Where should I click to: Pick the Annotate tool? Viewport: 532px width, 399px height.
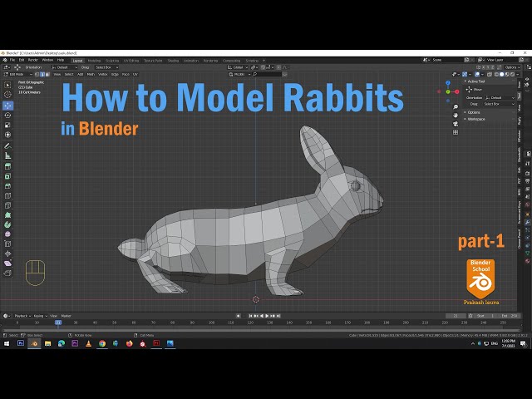tap(7, 146)
